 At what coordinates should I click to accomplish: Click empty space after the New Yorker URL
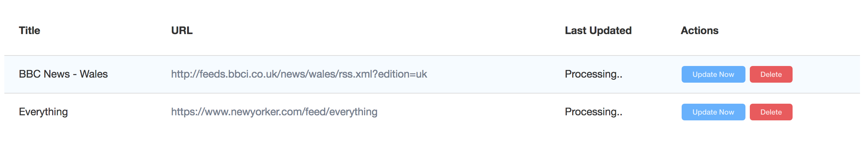468,112
